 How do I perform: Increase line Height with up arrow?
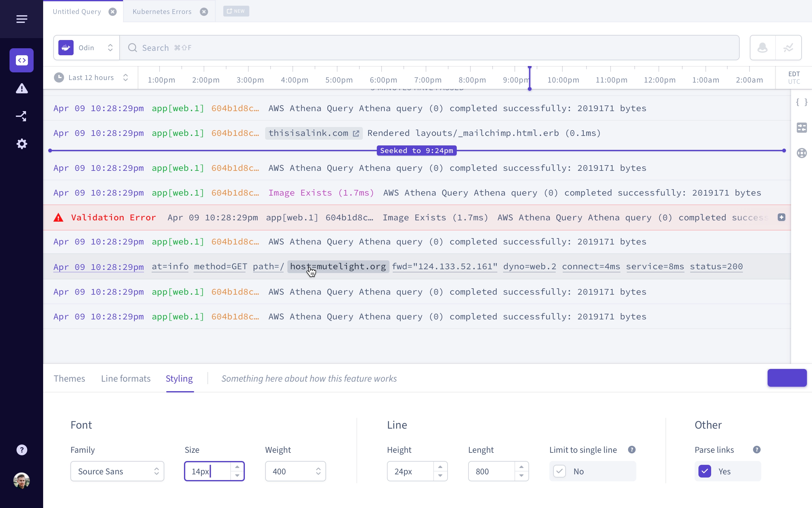(440, 467)
